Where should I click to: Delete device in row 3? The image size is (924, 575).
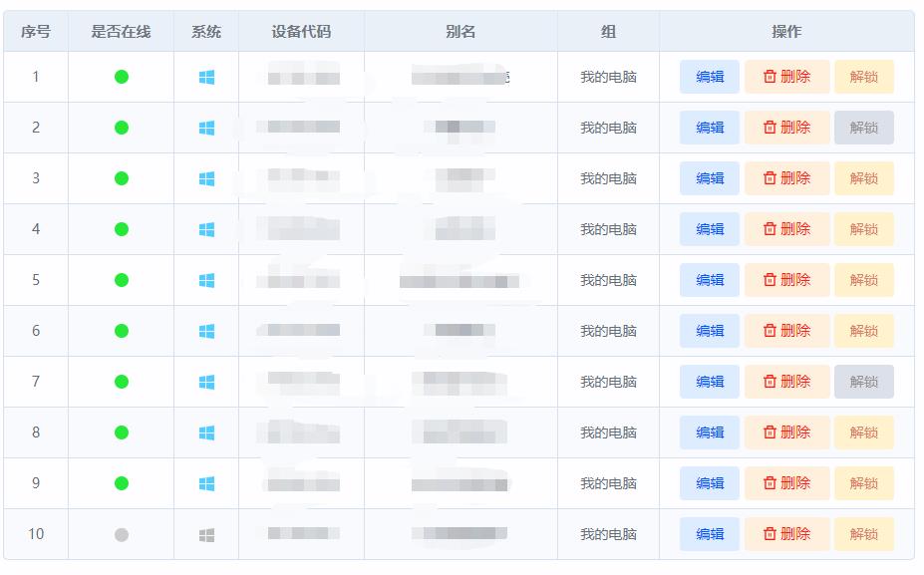coord(787,178)
